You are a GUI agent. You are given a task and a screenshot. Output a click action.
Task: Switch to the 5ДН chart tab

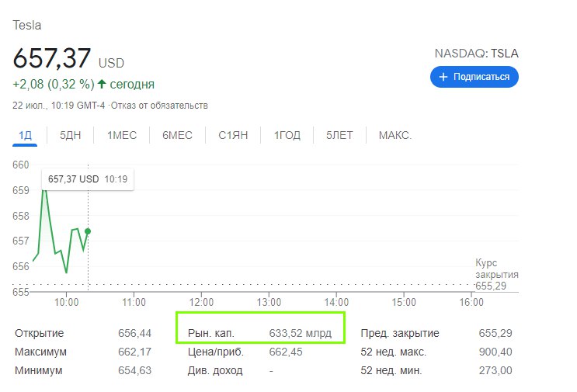(71, 135)
